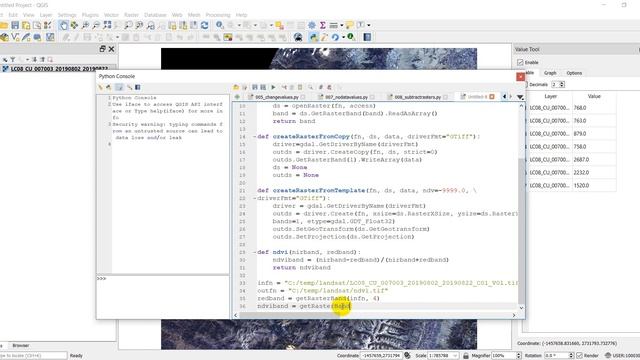Viewport: 640px width, 360px height.
Task: Click the Open Script folder icon in editor
Action: pos(236,87)
